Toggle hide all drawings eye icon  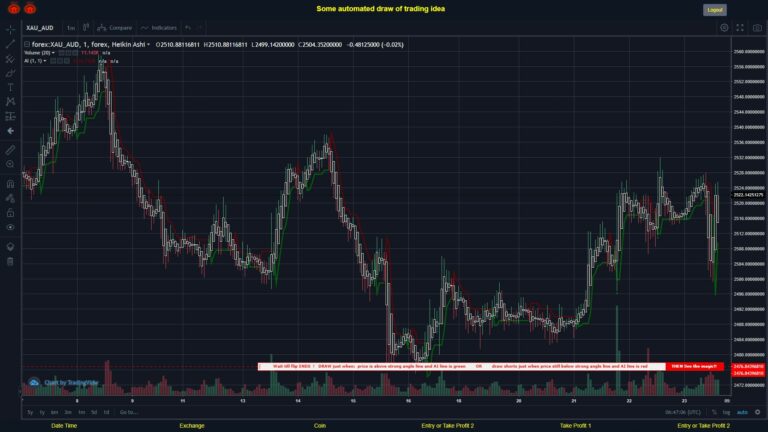(x=10, y=227)
